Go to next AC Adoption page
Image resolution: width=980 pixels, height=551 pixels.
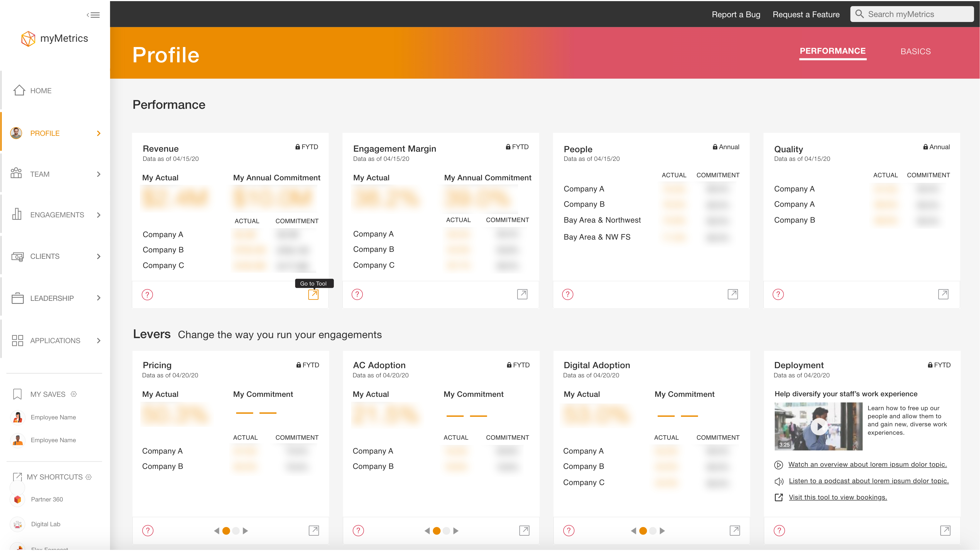tap(456, 531)
